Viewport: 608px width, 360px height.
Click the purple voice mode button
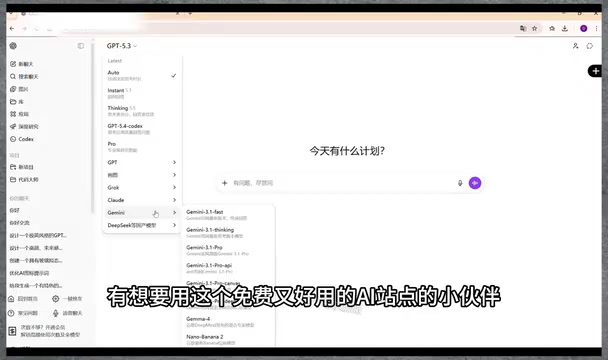[x=475, y=183]
